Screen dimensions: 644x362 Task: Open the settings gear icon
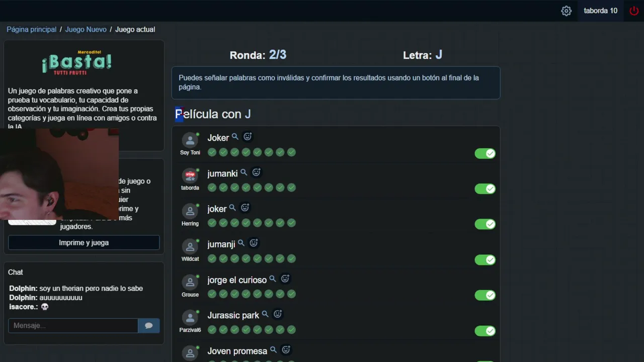[x=566, y=11]
